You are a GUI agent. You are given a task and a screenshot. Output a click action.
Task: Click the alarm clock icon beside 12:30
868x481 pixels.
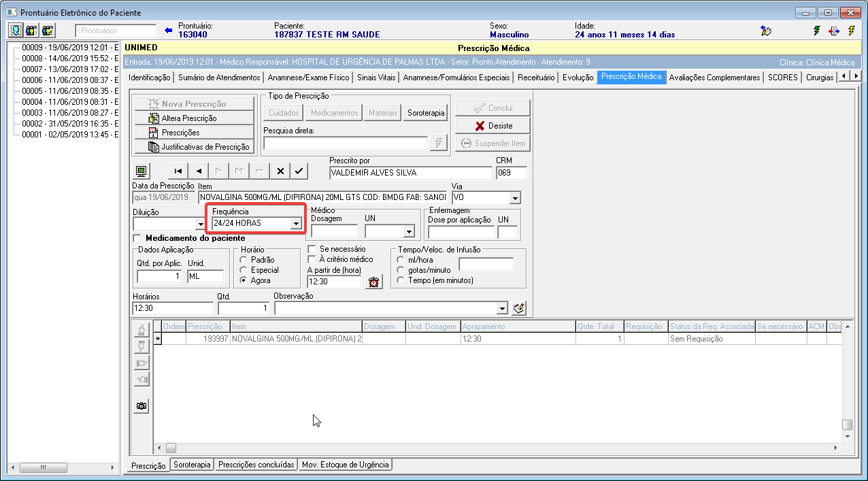(374, 282)
